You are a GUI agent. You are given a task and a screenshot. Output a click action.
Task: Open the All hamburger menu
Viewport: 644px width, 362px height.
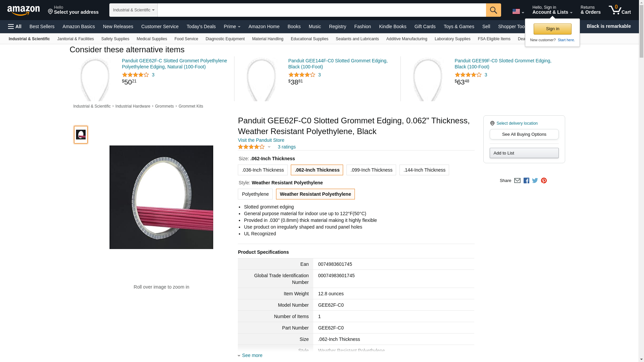[15, 26]
